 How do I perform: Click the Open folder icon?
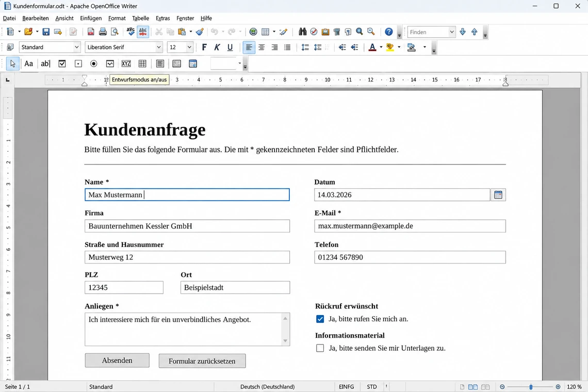28,32
